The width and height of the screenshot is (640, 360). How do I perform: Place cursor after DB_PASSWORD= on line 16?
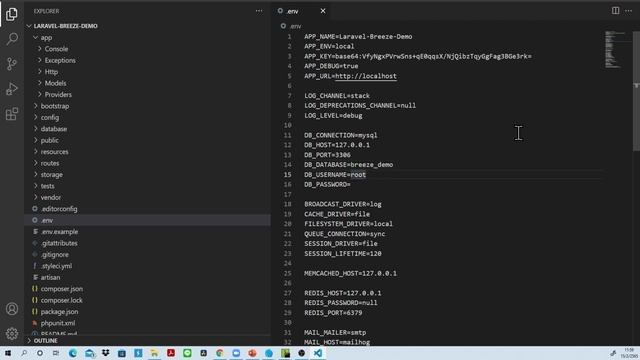[x=351, y=184]
